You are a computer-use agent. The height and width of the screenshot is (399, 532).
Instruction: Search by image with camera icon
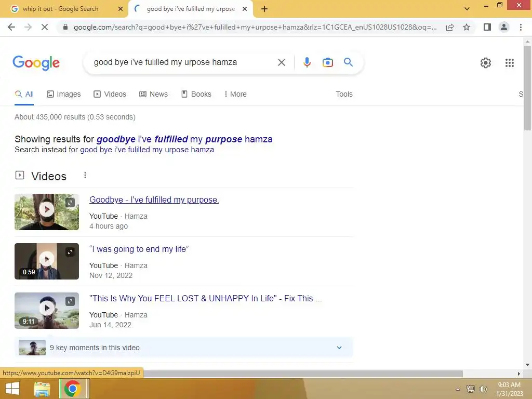click(x=327, y=62)
